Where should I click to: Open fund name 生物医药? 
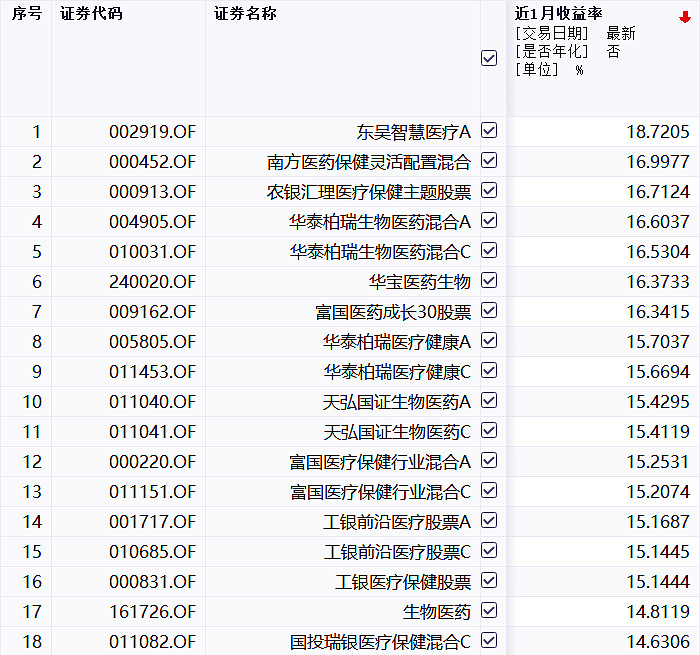coord(437,612)
